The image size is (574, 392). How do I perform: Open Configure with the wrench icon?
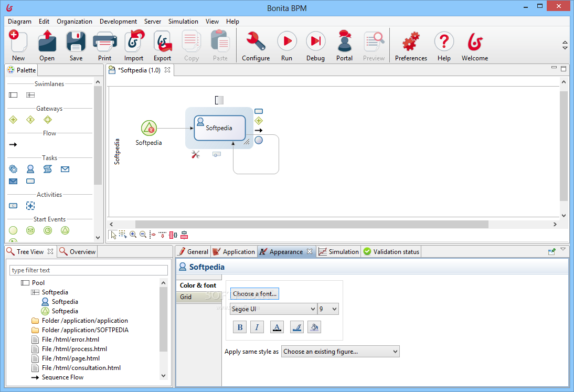256,46
